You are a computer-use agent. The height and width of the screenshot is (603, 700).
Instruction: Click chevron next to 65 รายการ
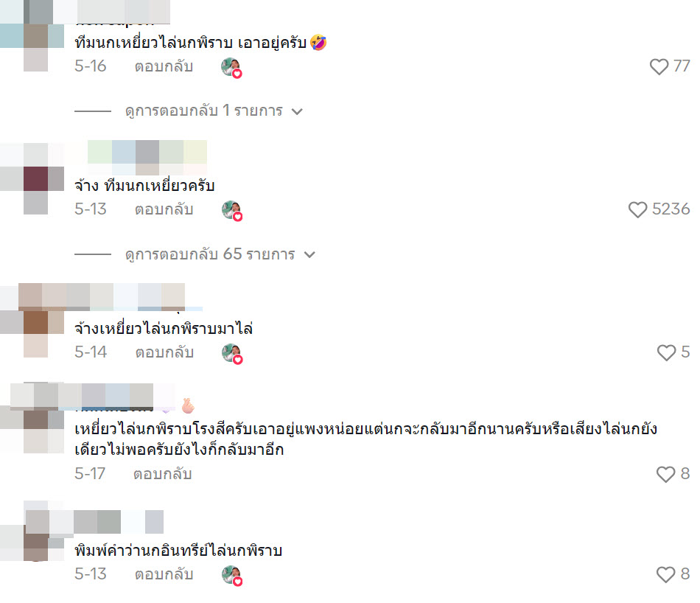point(309,254)
